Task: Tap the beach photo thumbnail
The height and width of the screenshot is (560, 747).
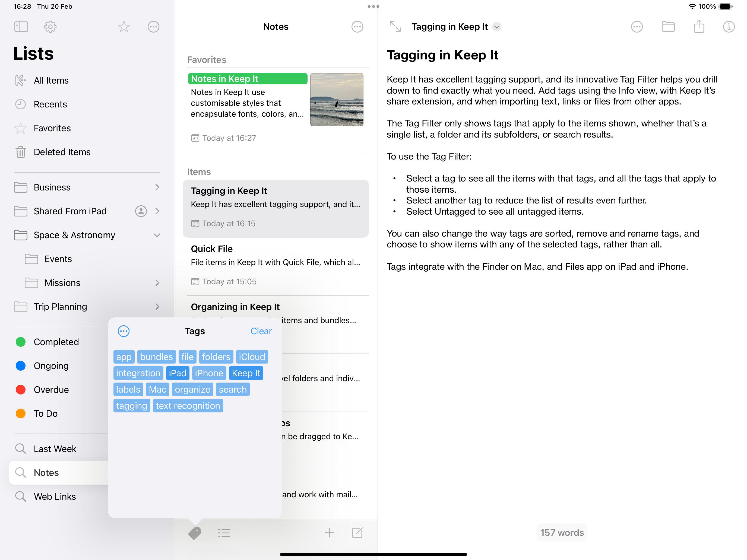Action: pos(337,100)
